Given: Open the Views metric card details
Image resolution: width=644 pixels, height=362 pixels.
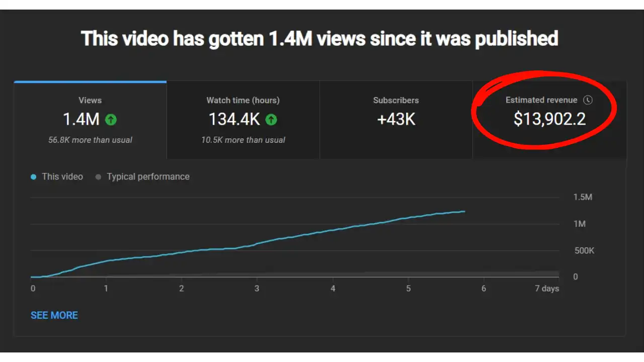Looking at the screenshot, I should tap(90, 120).
